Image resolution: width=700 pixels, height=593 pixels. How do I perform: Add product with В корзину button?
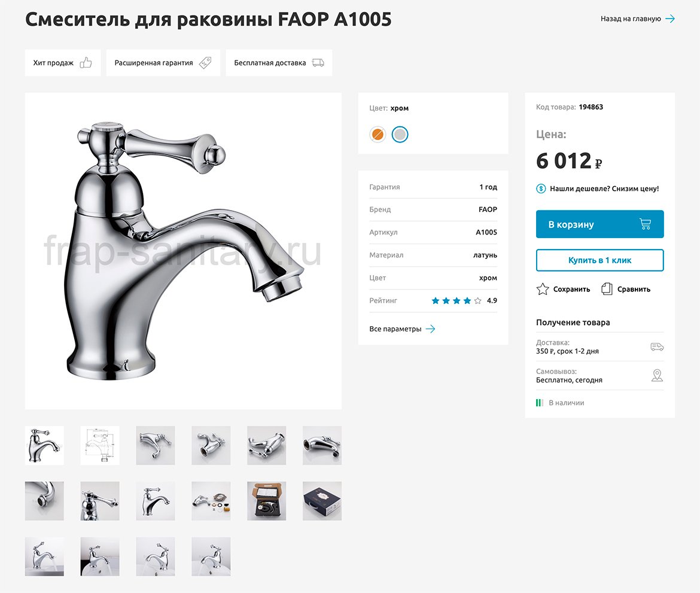599,224
